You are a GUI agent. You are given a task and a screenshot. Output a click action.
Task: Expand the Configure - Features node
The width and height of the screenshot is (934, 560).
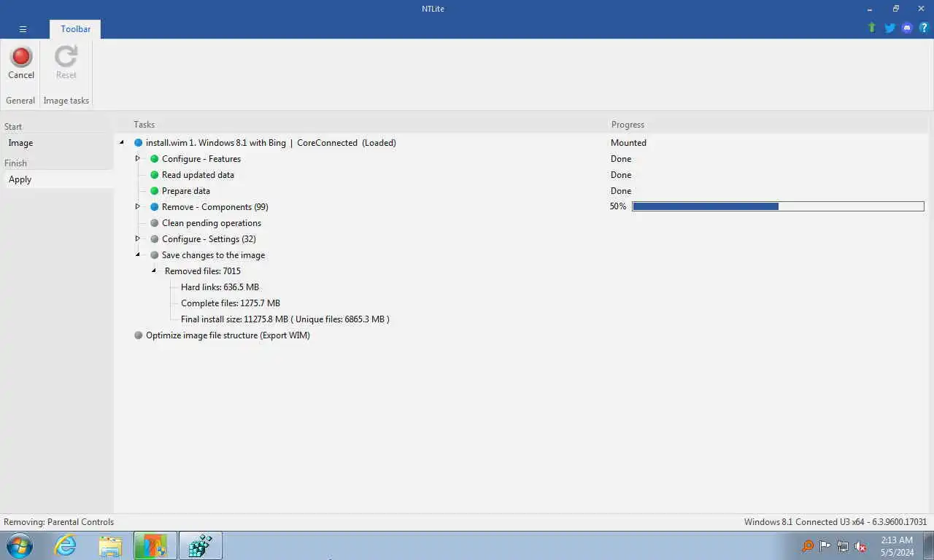point(137,158)
